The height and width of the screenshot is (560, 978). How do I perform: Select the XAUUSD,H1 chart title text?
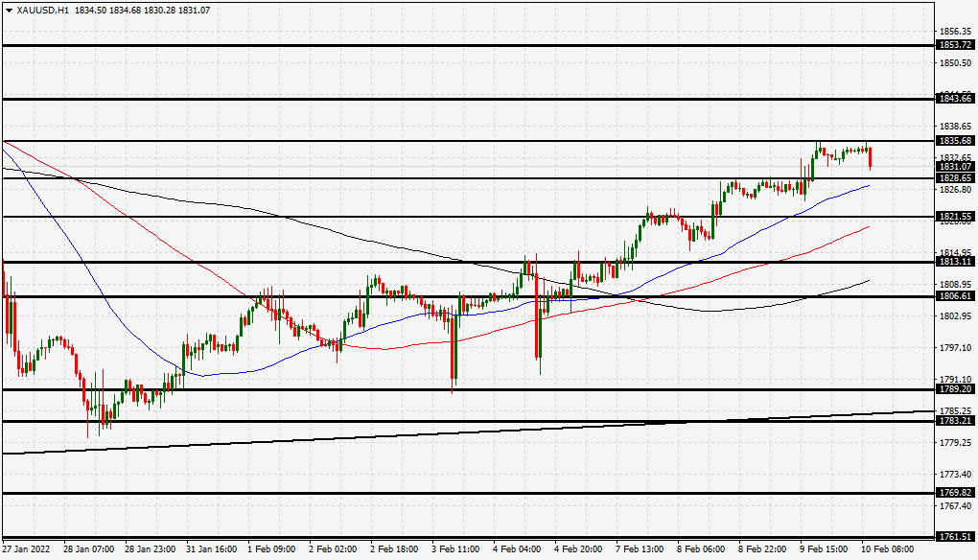(43, 11)
